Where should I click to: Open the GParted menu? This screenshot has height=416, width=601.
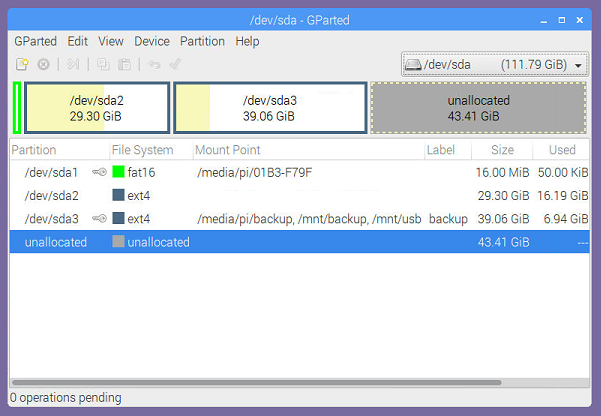pos(36,41)
